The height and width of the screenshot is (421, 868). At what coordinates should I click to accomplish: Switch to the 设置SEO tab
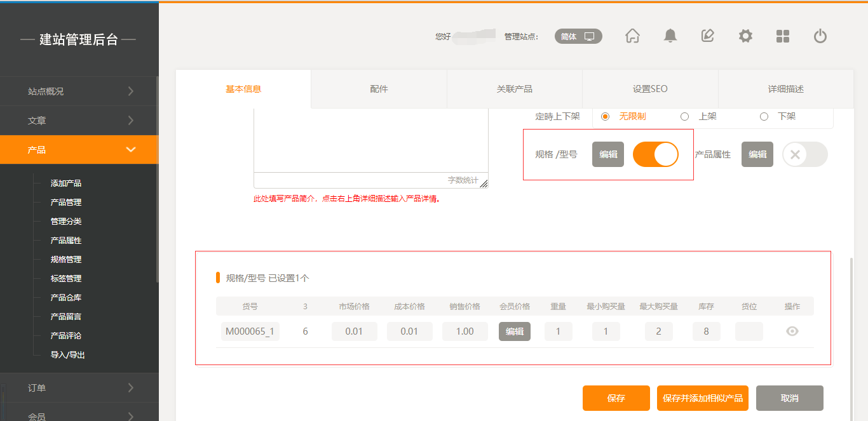[650, 89]
